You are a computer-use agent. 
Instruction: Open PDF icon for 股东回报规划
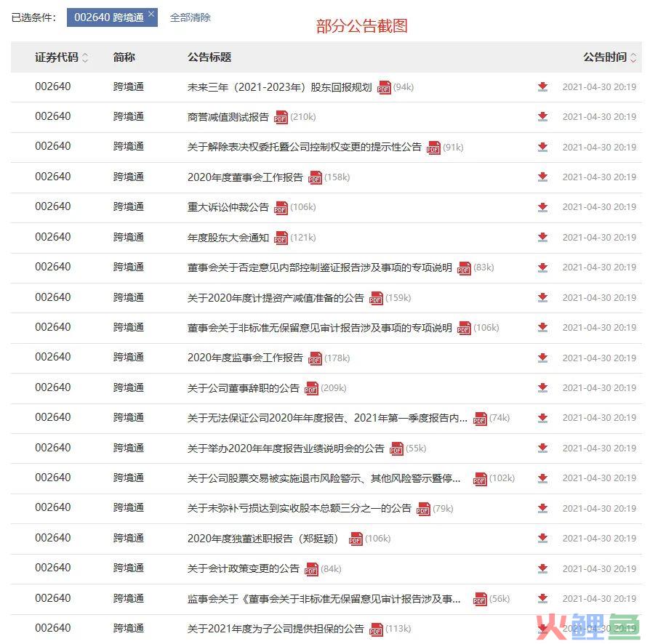coord(384,88)
